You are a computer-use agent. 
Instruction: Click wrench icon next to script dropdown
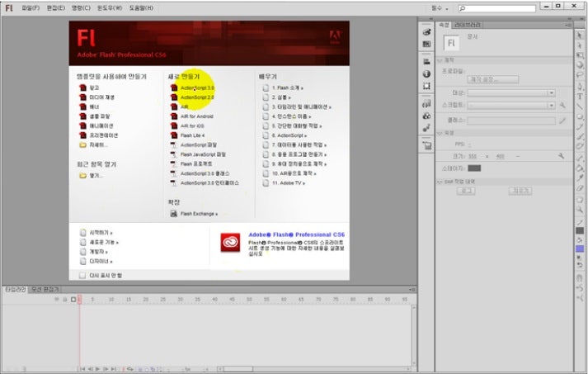562,105
